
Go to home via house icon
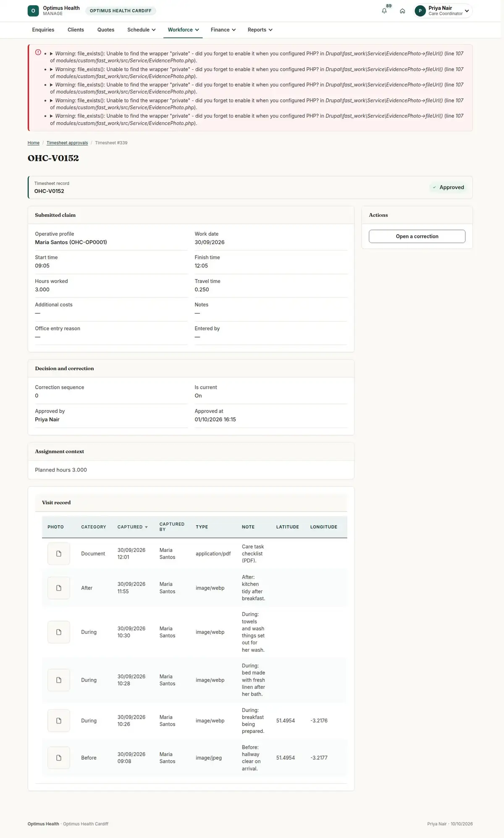coord(402,11)
